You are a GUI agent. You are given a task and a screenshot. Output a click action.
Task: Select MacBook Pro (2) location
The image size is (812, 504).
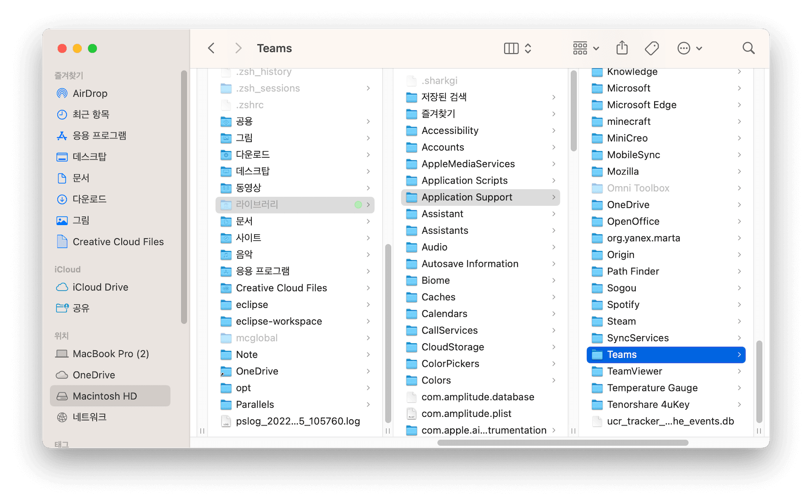[x=111, y=354]
